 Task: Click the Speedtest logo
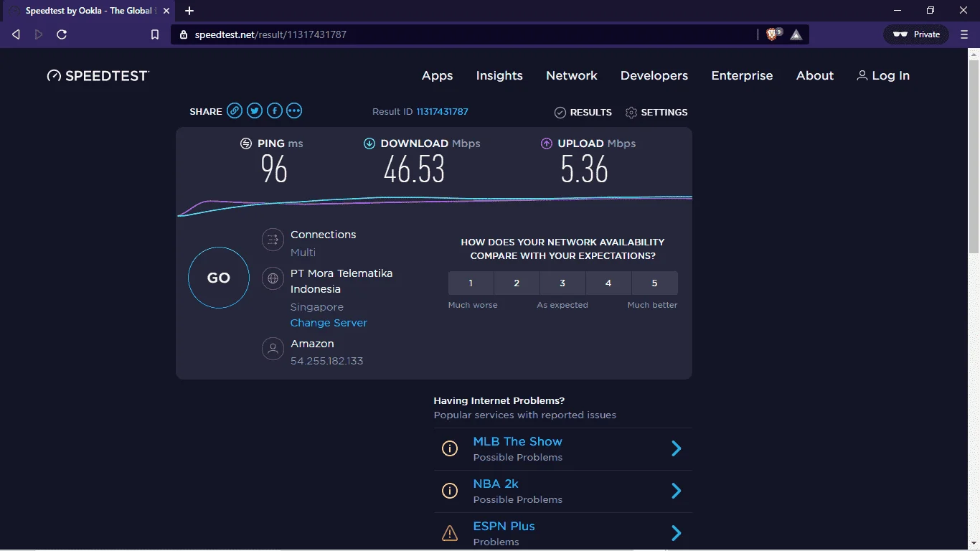(x=98, y=75)
